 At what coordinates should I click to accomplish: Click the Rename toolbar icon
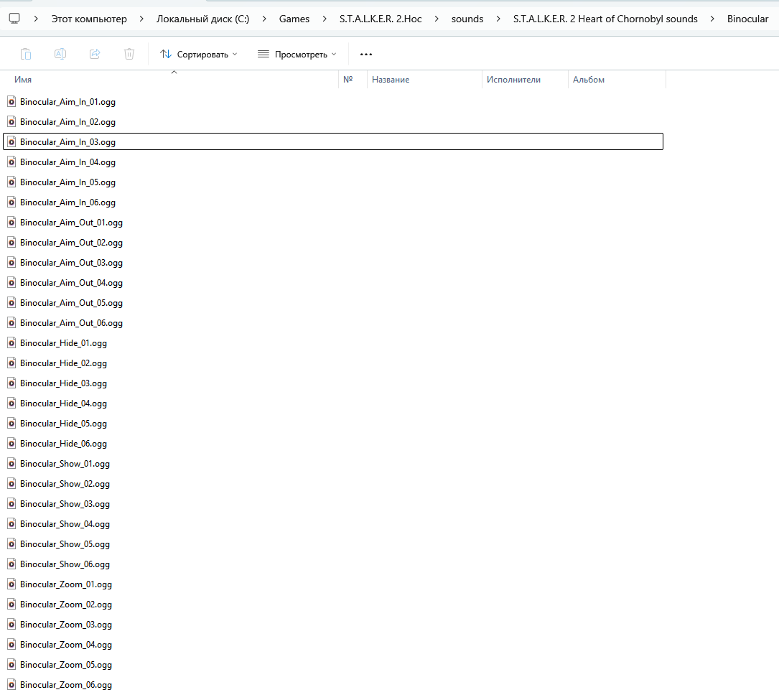60,54
